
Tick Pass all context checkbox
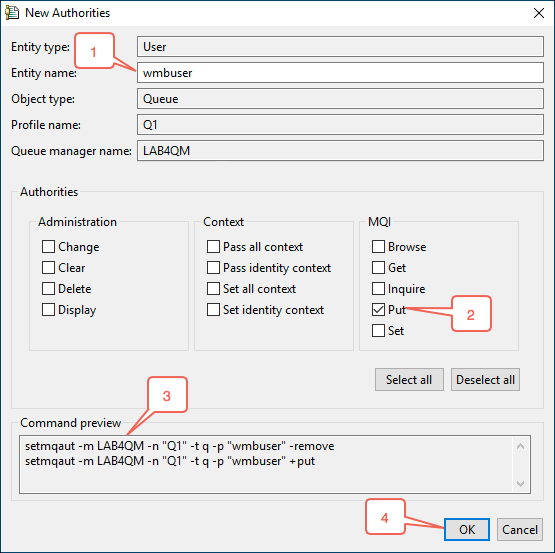tap(213, 246)
